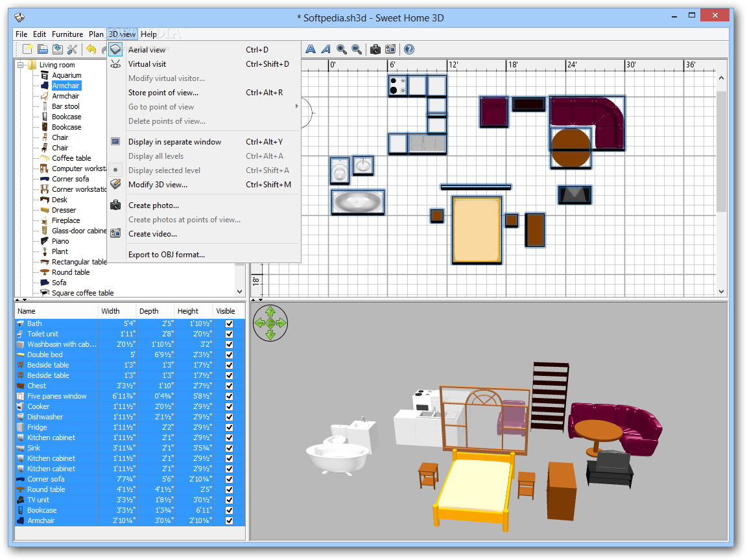Toggle Visible checkbox for Fridge row
The width and height of the screenshot is (747, 560).
click(x=229, y=428)
